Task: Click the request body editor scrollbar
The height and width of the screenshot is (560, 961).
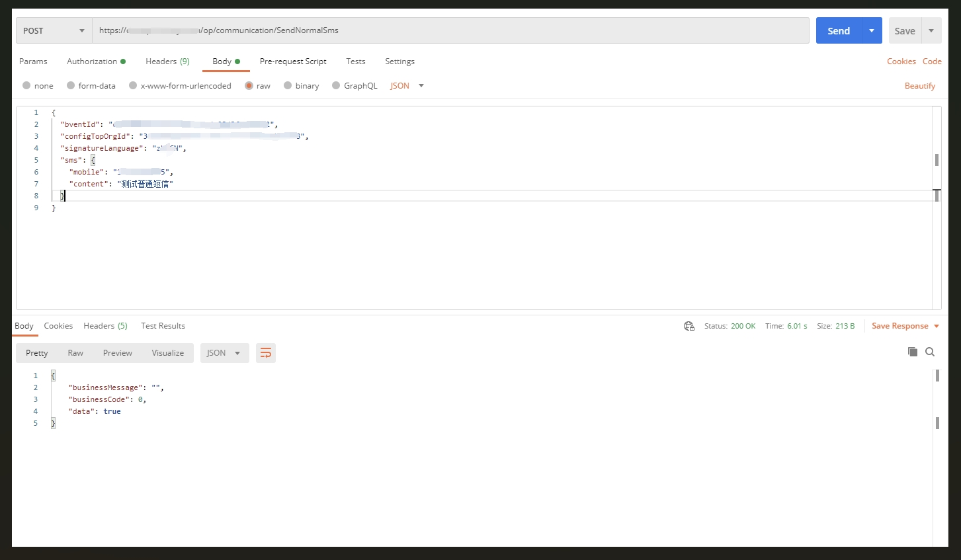Action: (937, 160)
